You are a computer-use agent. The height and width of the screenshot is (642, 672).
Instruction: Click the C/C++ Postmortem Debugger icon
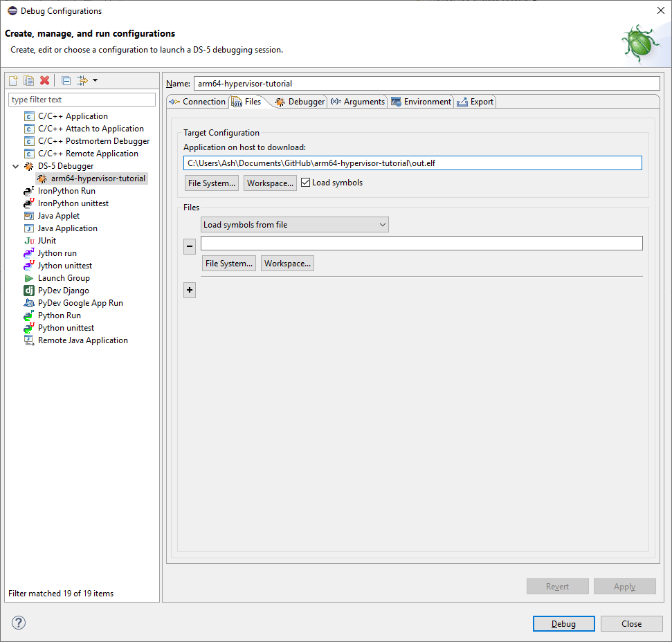28,141
